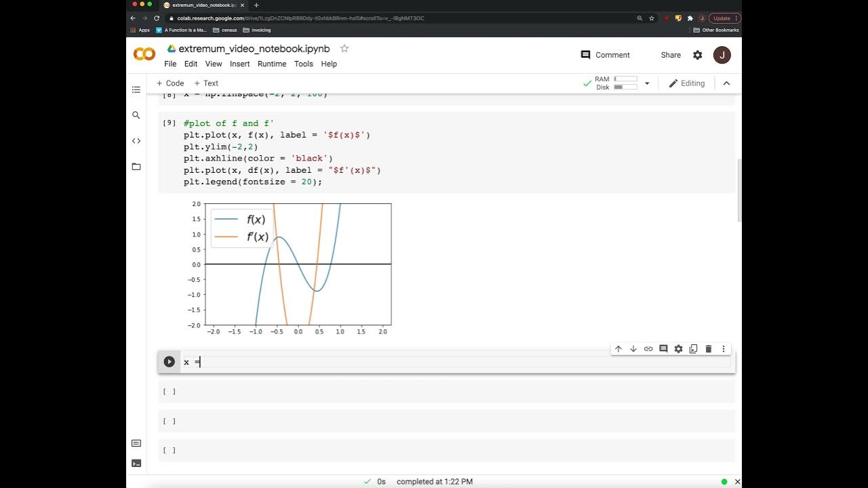Click the green connected status dot
The image size is (868, 488).
[725, 481]
